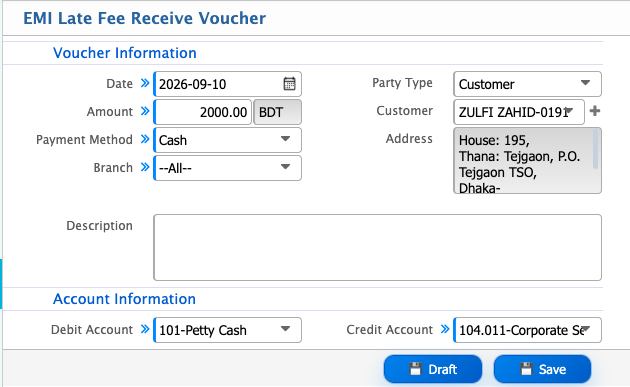Click the Address text box
This screenshot has width=630, height=387.
(x=527, y=161)
